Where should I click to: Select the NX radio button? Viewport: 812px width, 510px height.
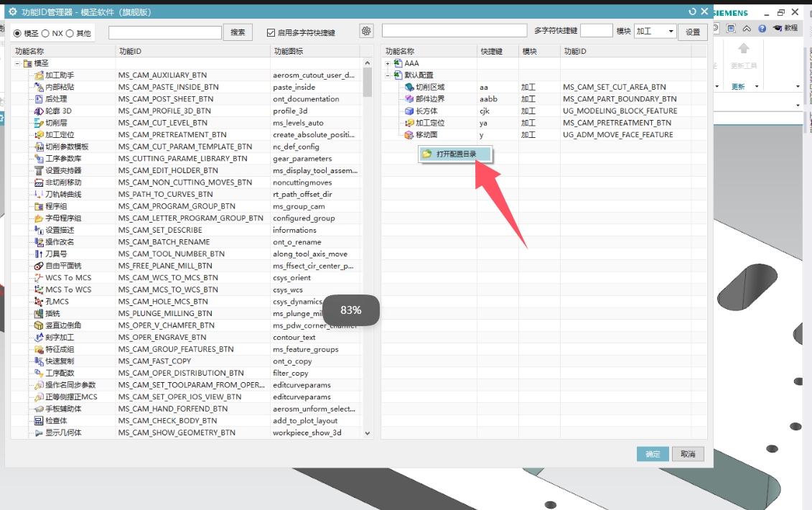tap(45, 33)
